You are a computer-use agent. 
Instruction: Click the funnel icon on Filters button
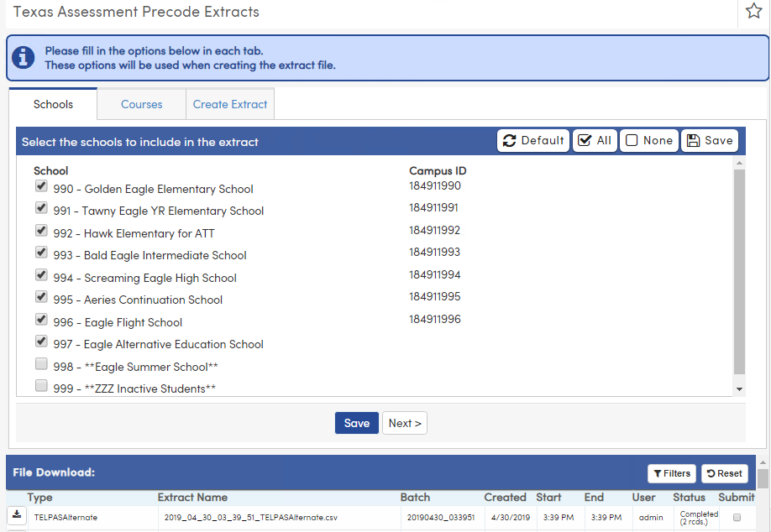658,473
